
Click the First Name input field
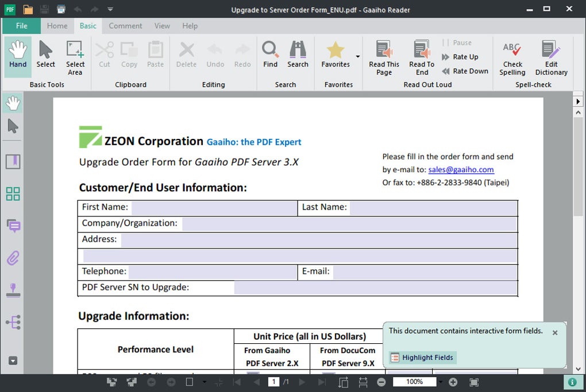coord(214,208)
